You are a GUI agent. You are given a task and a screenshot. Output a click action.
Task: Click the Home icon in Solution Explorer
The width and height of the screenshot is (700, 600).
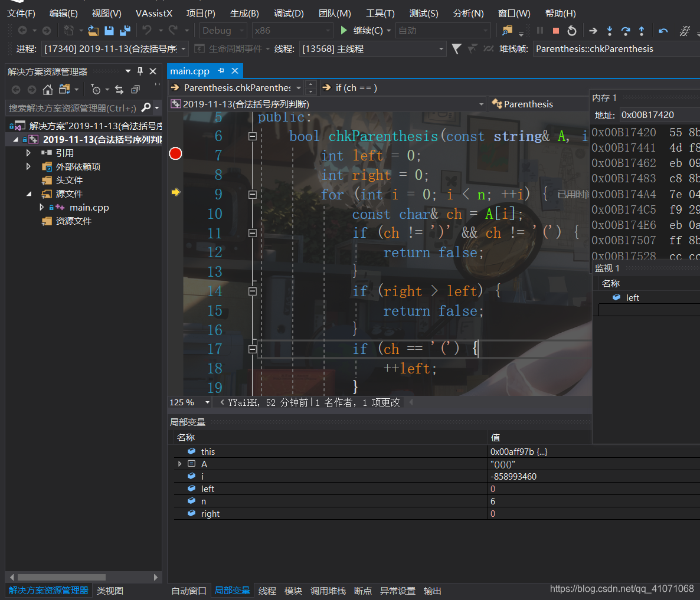(48, 90)
